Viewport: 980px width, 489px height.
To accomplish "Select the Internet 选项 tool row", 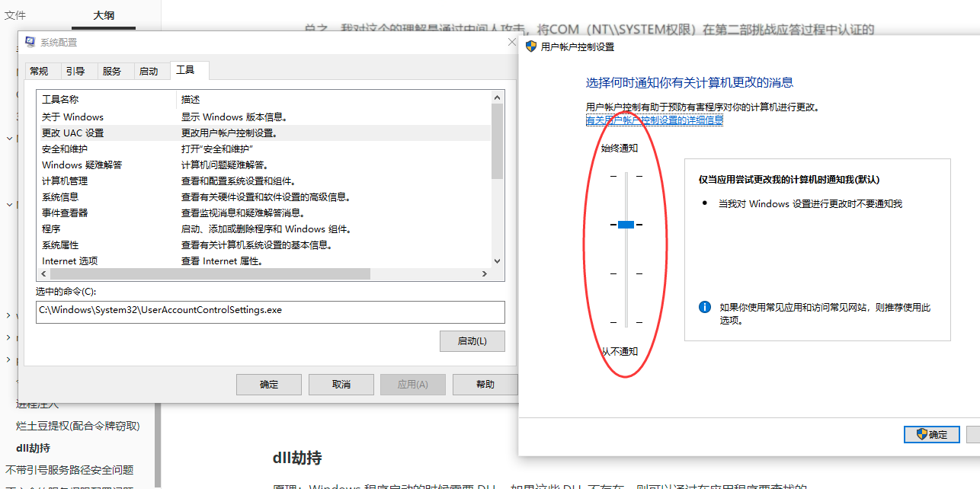I will pos(264,260).
